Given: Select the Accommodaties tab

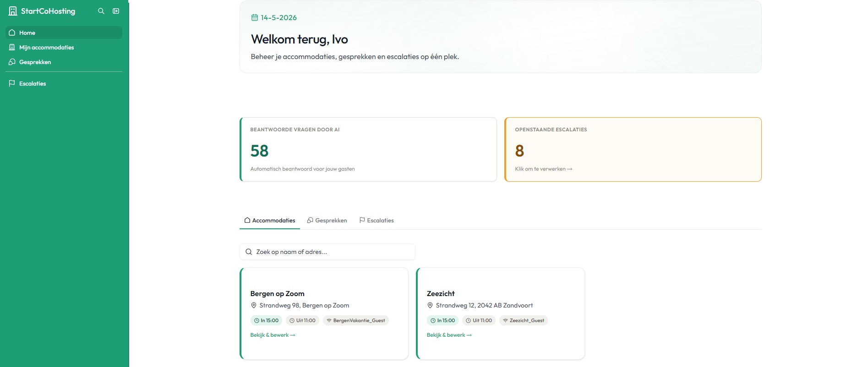Looking at the screenshot, I should click(x=270, y=221).
